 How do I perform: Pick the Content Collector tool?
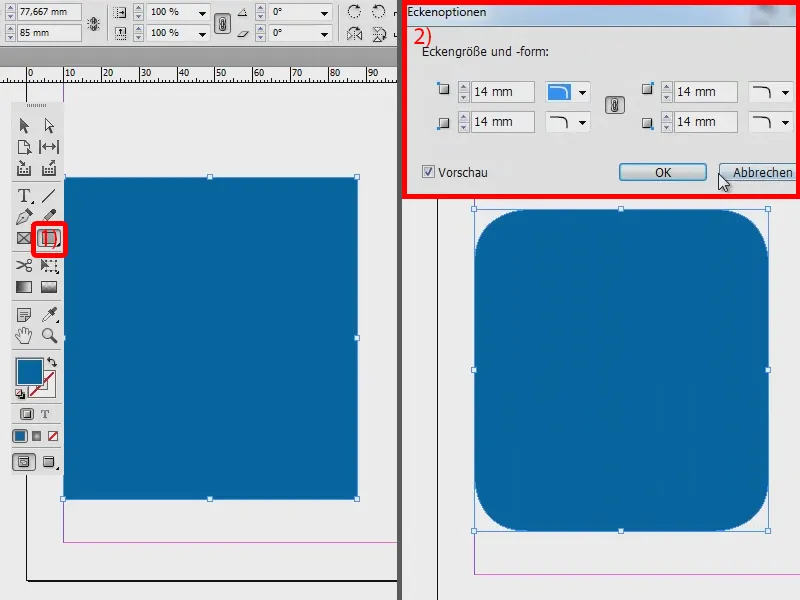pyautogui.click(x=24, y=168)
